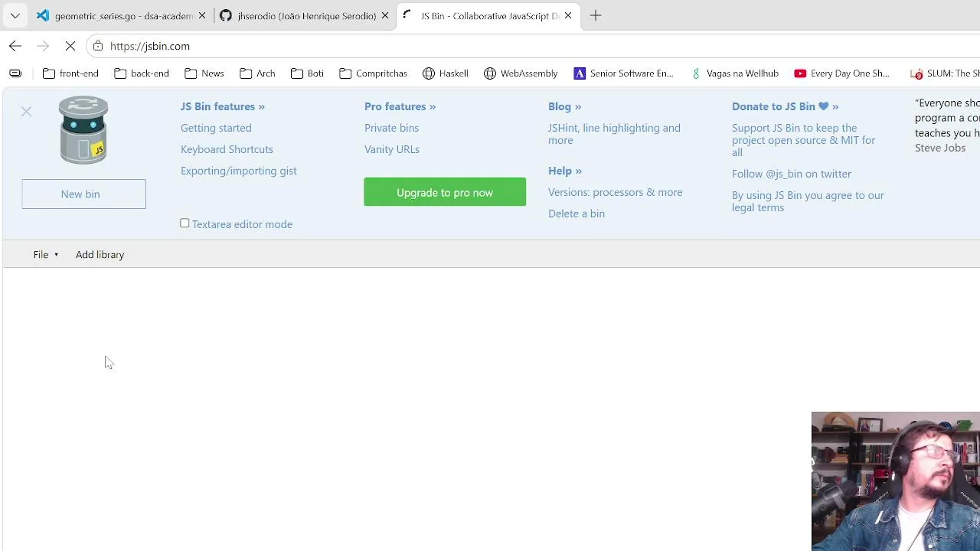The height and width of the screenshot is (551, 980).
Task: Open Private bins link
Action: pos(391,128)
